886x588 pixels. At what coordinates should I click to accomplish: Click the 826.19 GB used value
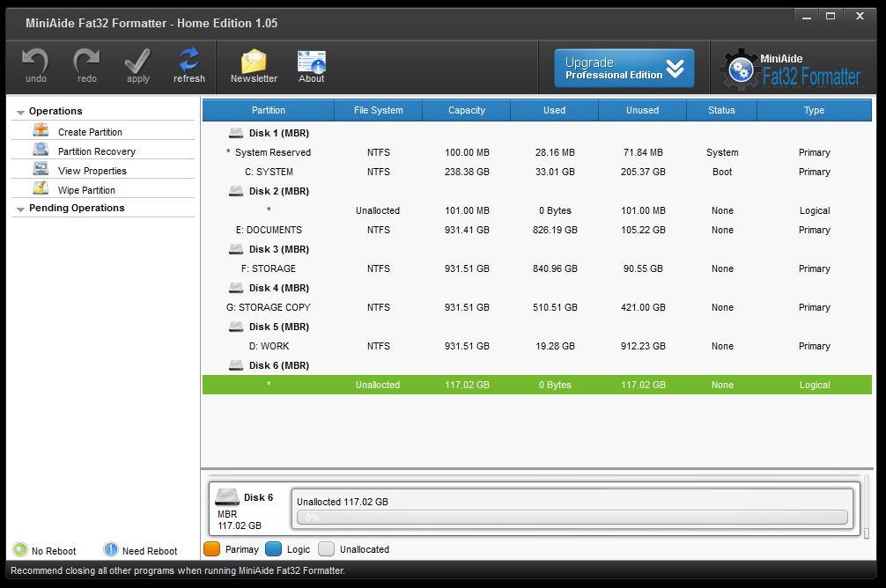tap(555, 230)
